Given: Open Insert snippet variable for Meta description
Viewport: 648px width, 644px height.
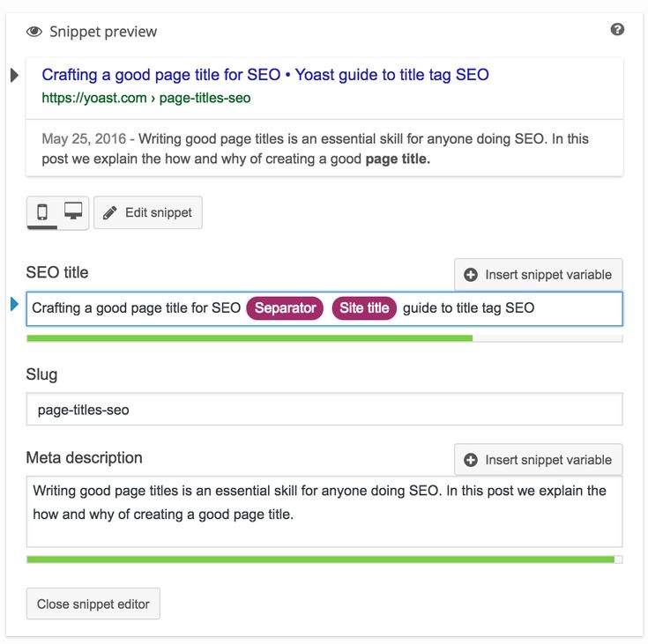Looking at the screenshot, I should [538, 460].
